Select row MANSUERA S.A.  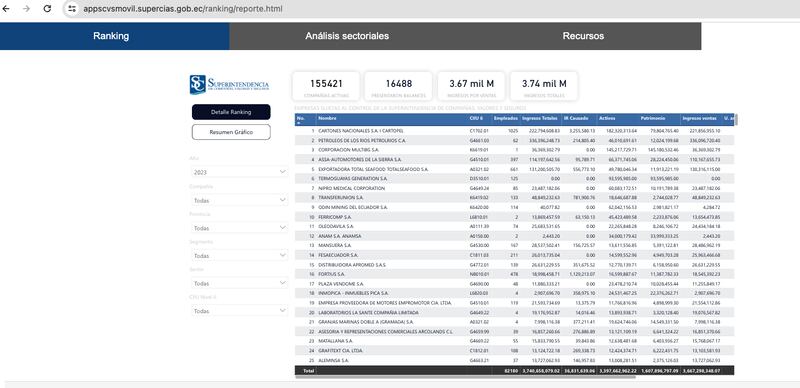point(514,246)
